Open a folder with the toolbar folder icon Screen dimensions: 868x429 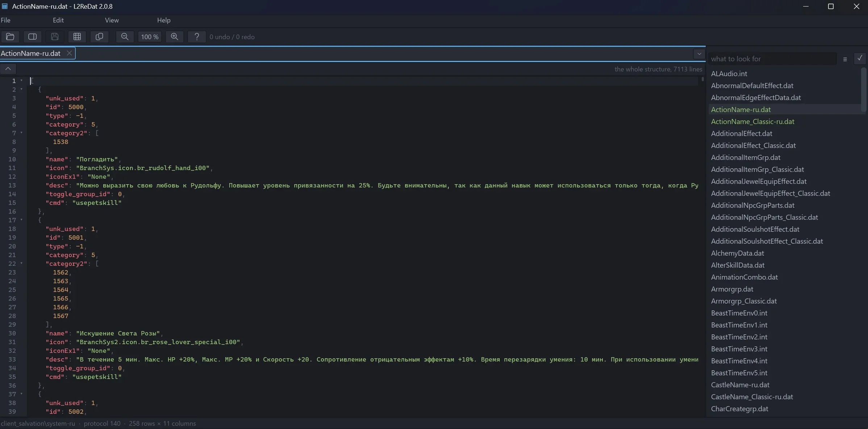[x=10, y=37]
